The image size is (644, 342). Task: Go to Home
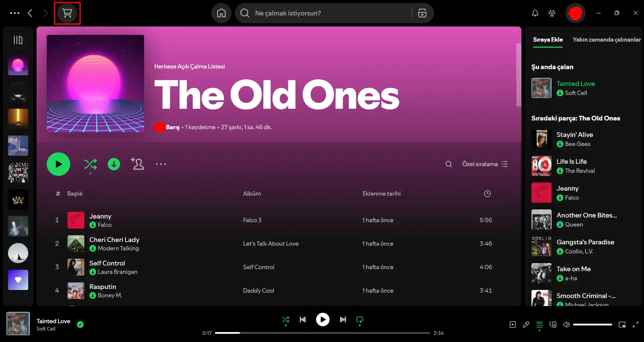pyautogui.click(x=221, y=13)
